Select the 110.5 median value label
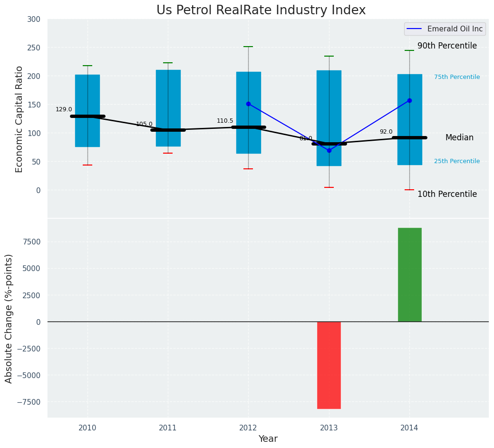 point(225,121)
